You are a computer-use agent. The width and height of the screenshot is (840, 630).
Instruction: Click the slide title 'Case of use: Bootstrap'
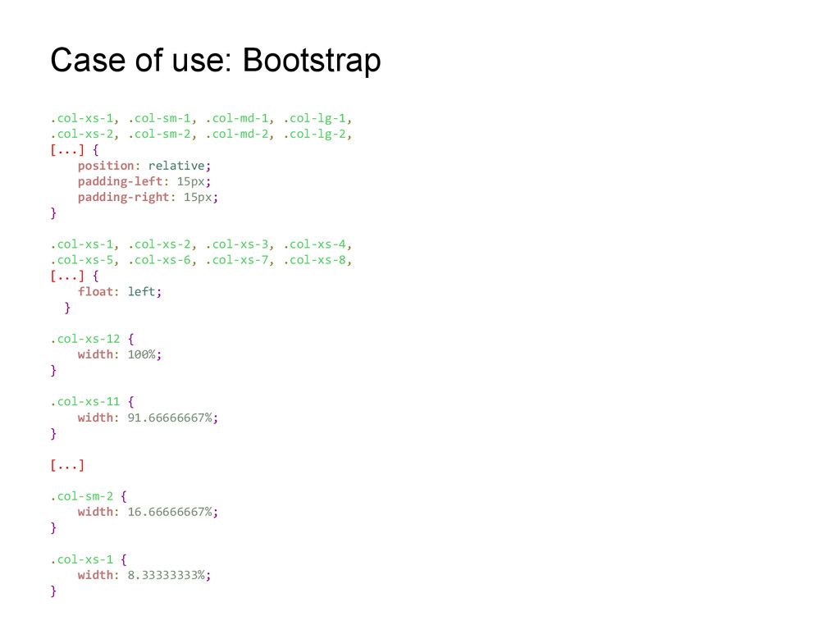216,60
